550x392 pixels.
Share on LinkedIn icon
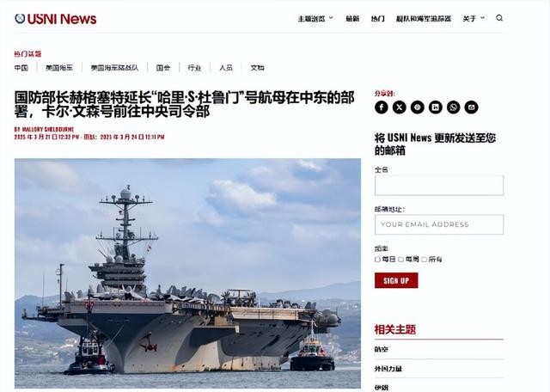[x=436, y=107]
